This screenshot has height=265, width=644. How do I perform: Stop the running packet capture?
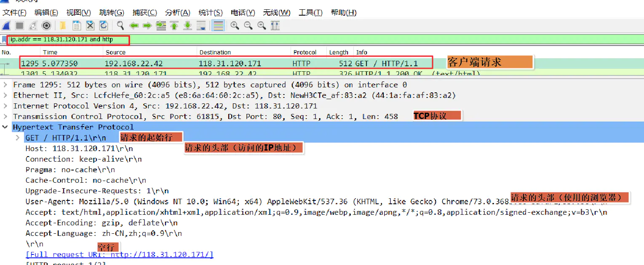[x=20, y=26]
